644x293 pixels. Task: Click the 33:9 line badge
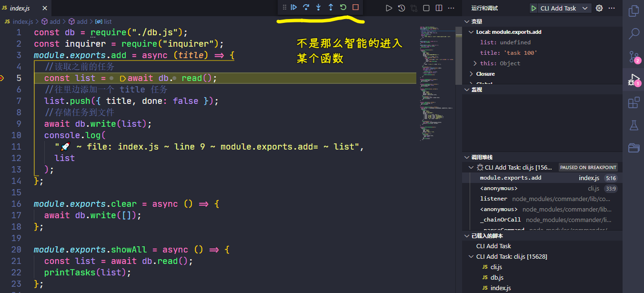[610, 189]
